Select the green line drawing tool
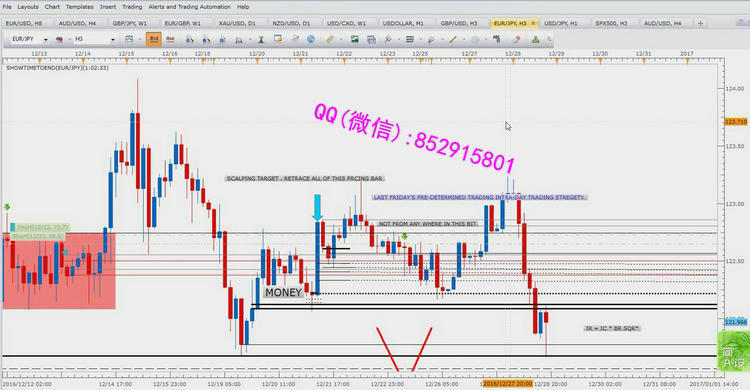Viewport: 750px width, 390px height. [452, 39]
